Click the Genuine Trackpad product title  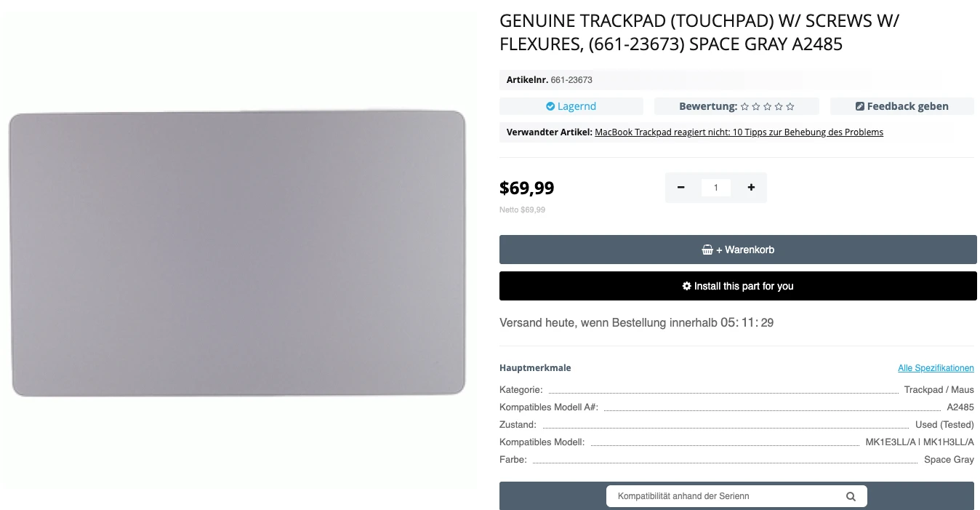pos(699,33)
